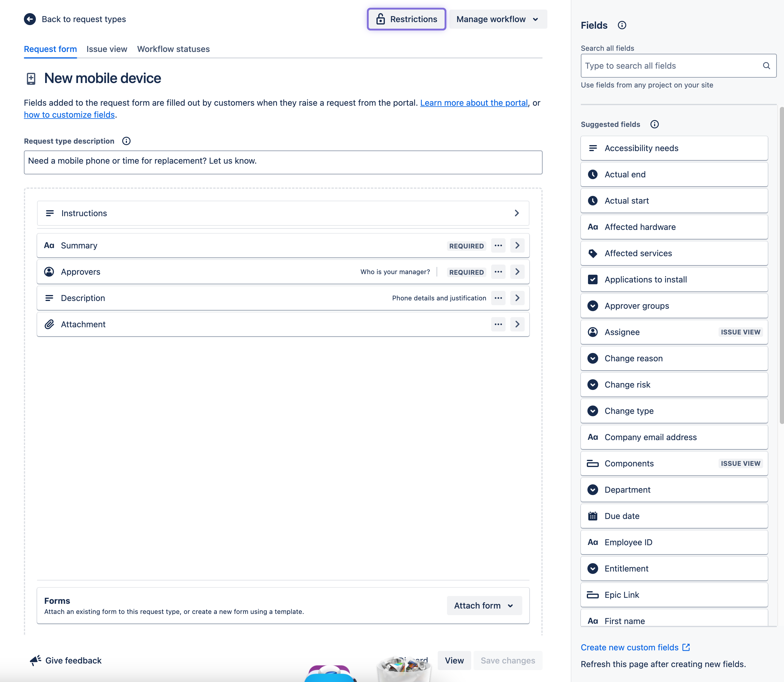Viewport: 784px width, 682px height.
Task: Expand the Instructions row chevron
Action: point(517,213)
